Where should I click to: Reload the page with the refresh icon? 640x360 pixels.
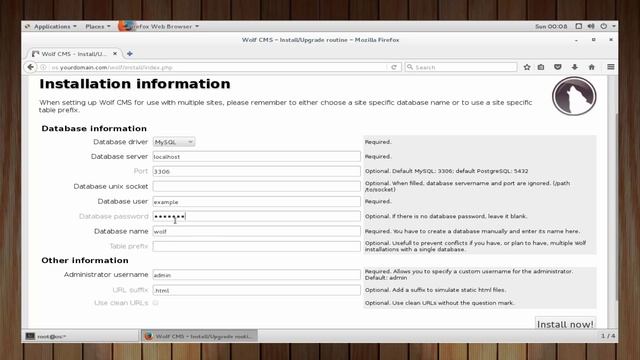tap(394, 67)
